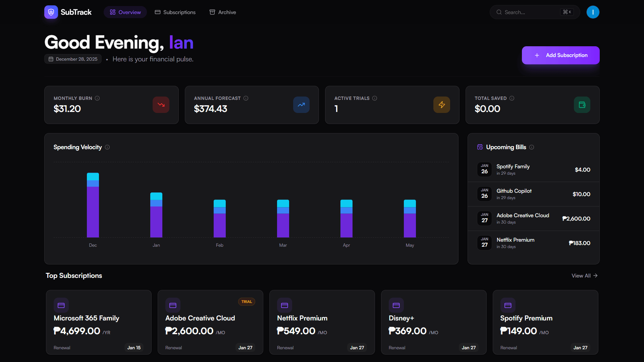Click the Active Trials lightning bolt icon

(x=441, y=105)
